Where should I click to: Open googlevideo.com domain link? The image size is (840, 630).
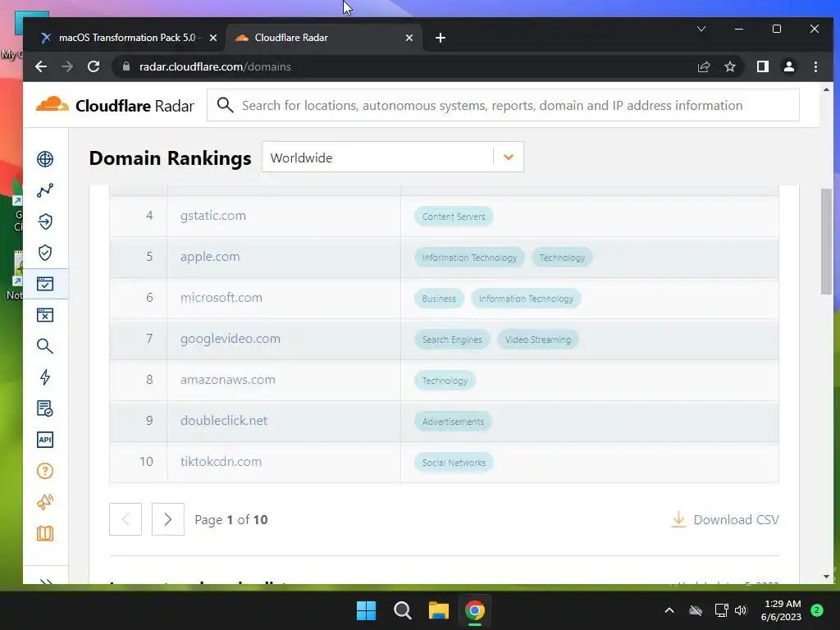coord(231,339)
